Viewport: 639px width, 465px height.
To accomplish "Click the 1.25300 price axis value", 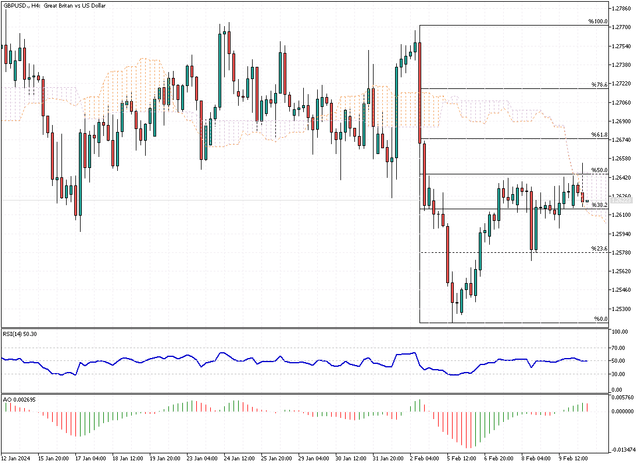I will [621, 309].
